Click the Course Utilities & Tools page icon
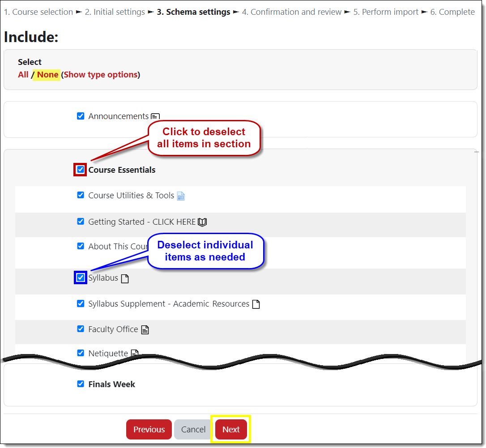 click(x=181, y=196)
